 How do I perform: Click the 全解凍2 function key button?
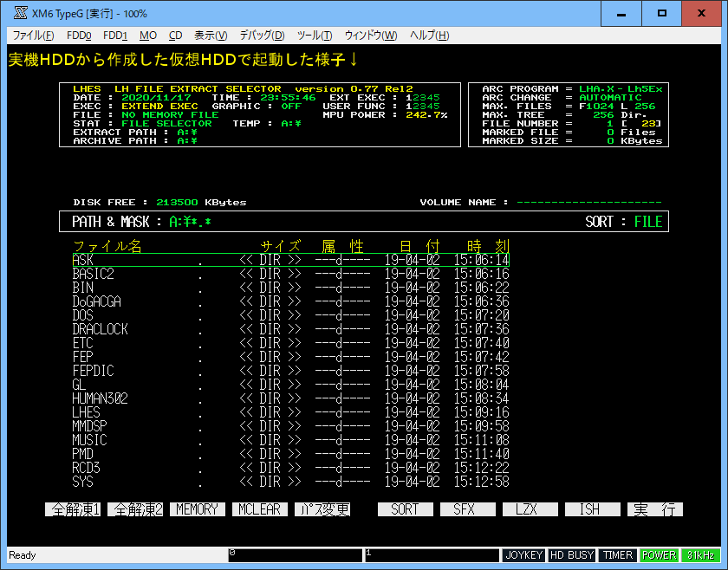coord(135,509)
